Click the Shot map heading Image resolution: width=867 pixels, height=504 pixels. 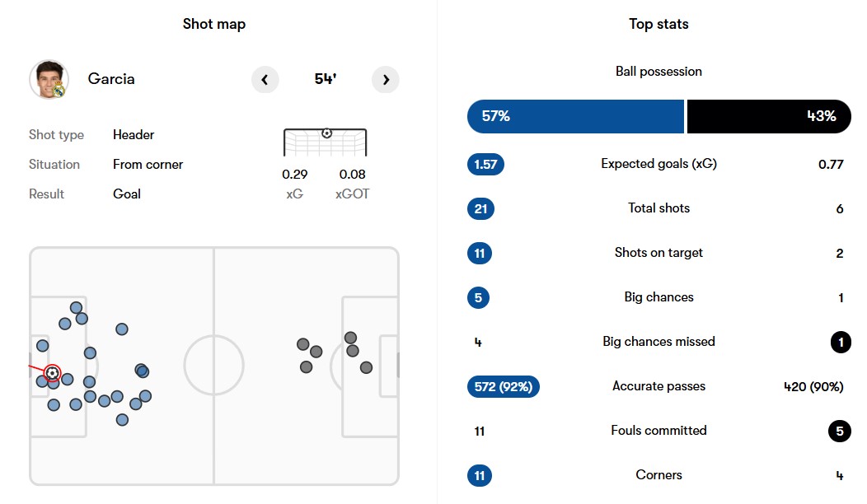214,24
